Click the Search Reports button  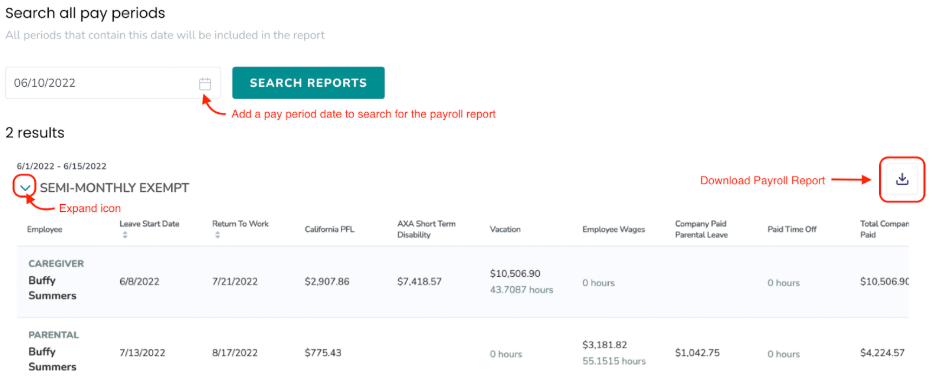[308, 83]
